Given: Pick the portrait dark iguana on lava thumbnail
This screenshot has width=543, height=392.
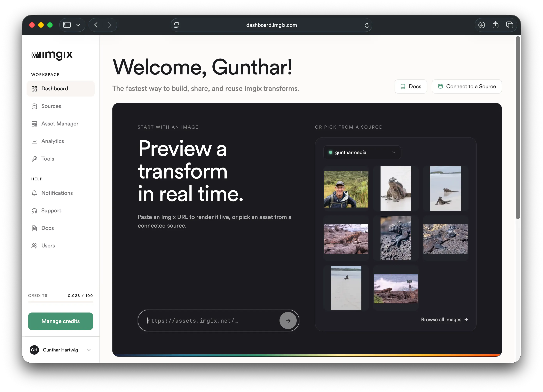Looking at the screenshot, I should point(396,238).
